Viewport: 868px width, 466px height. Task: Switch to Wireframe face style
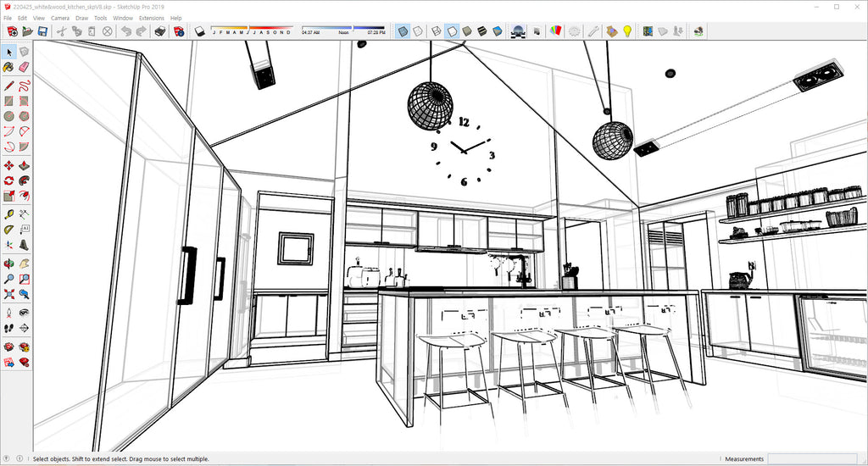point(437,31)
